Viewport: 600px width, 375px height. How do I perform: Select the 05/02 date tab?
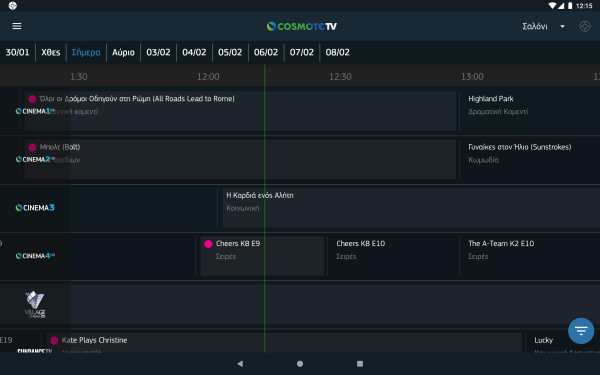tap(230, 52)
